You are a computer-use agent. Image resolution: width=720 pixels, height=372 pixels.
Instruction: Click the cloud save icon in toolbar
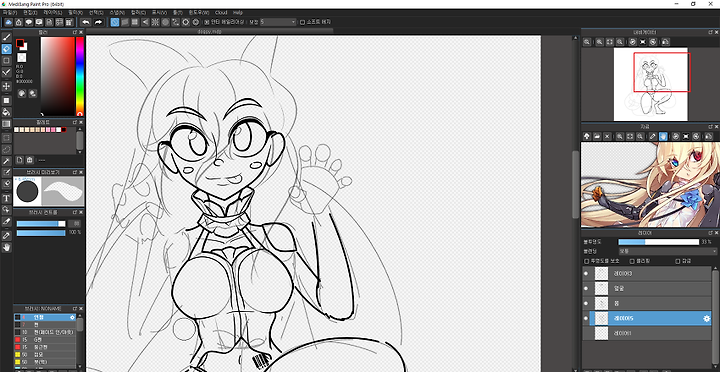click(x=9, y=22)
